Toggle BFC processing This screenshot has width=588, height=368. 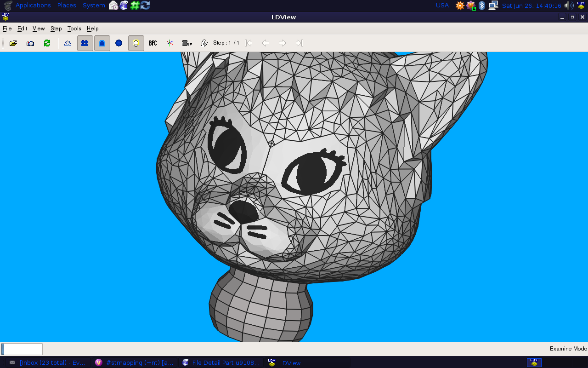click(x=153, y=43)
